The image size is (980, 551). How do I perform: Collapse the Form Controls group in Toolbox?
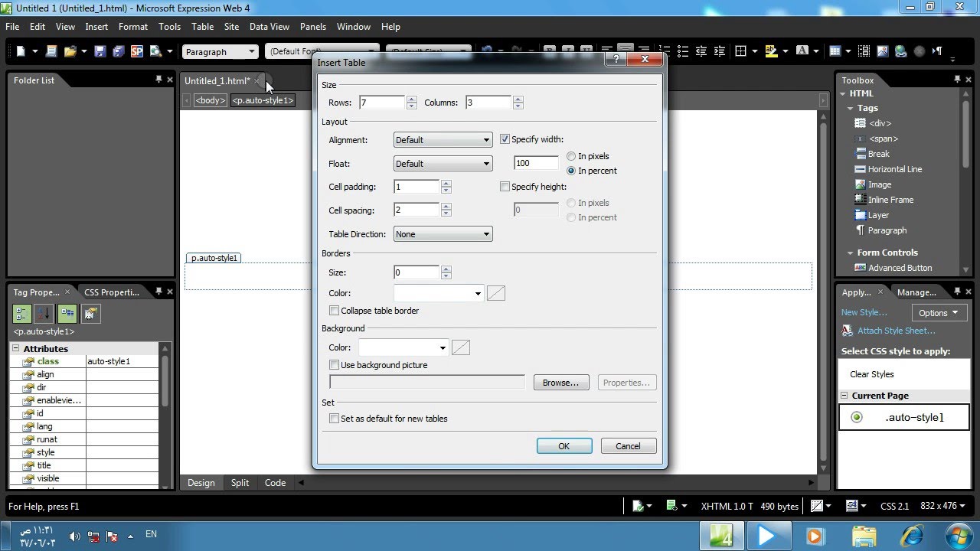(x=850, y=253)
